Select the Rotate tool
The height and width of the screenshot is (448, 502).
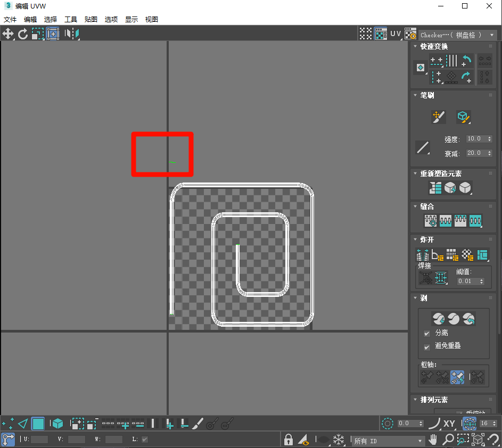pos(23,34)
